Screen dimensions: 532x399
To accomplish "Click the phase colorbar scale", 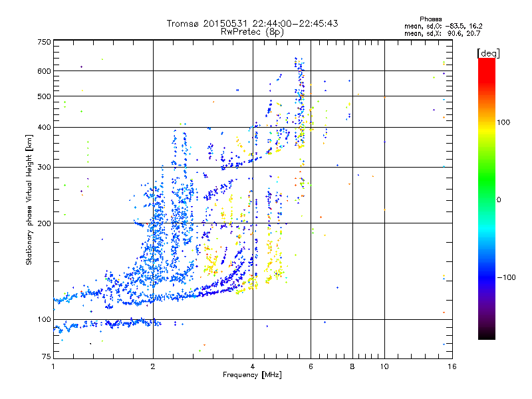I will tap(487, 198).
